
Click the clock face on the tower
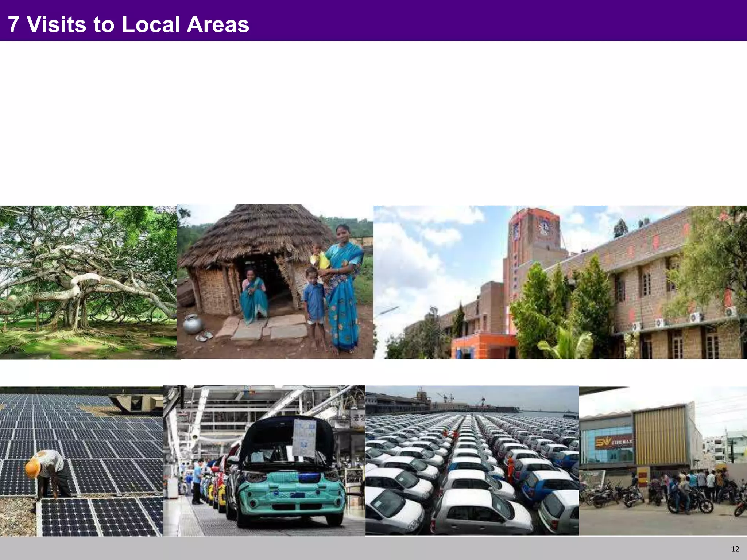(x=545, y=227)
